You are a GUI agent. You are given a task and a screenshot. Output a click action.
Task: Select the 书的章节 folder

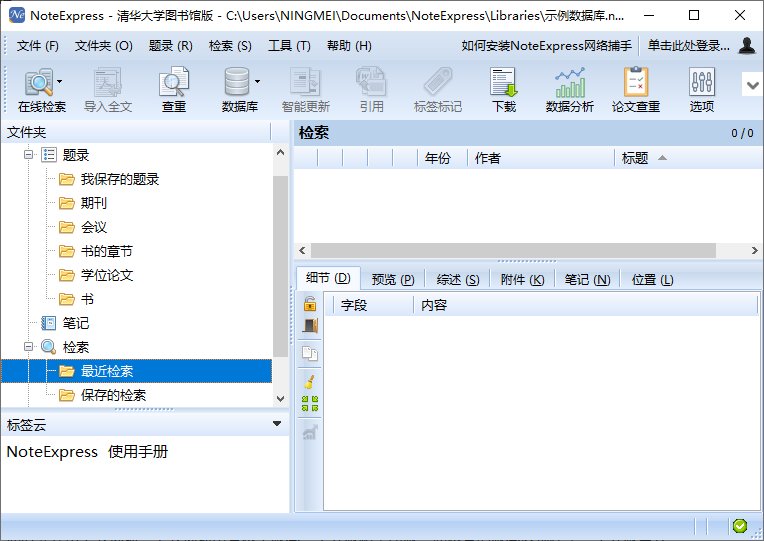point(107,251)
